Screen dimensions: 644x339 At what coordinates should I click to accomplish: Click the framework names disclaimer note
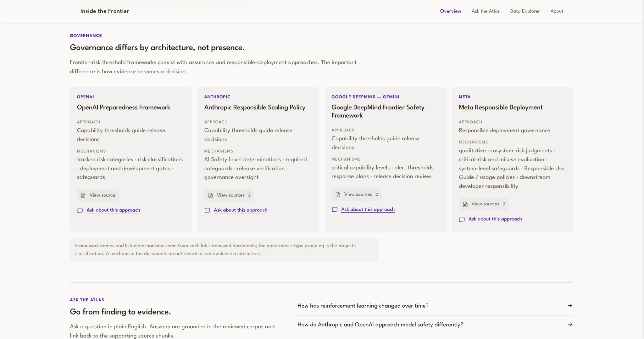224,250
